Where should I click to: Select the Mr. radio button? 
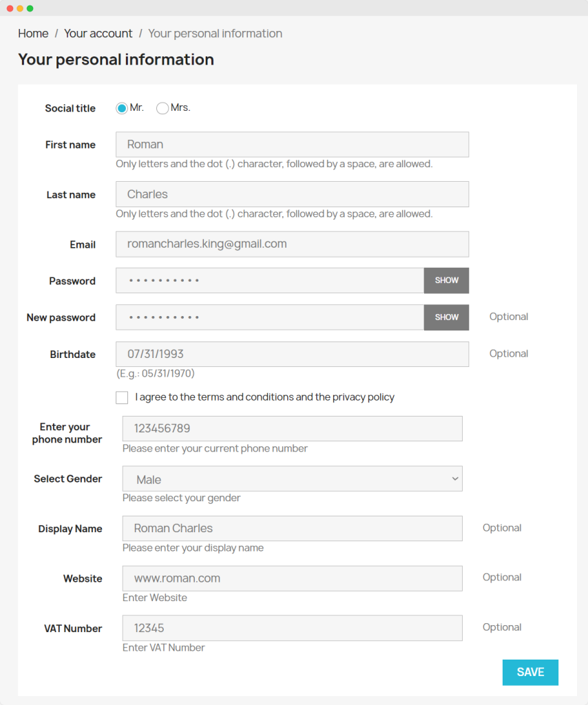click(x=122, y=108)
